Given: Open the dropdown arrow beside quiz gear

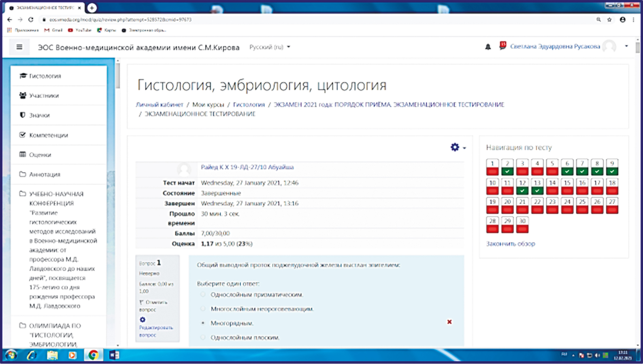Looking at the screenshot, I should [x=464, y=148].
